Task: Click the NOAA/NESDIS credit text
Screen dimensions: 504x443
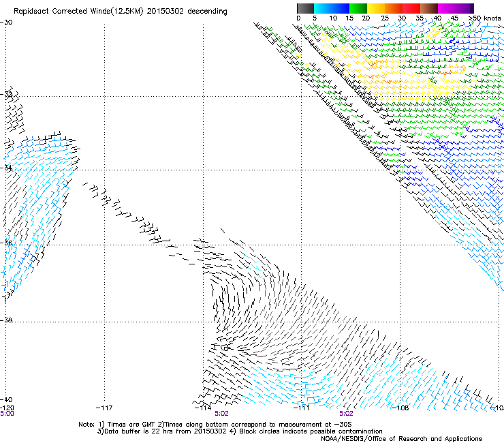Action: click(x=401, y=439)
